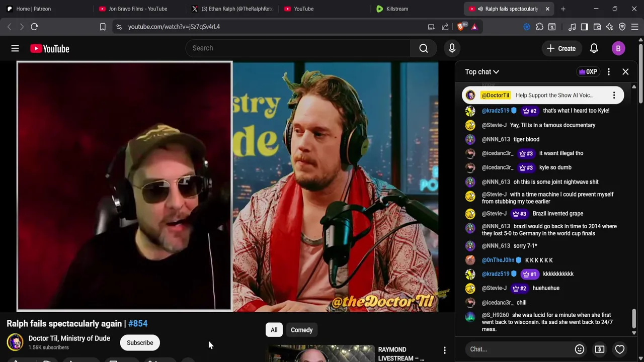Open the chat emoji picker
The height and width of the screenshot is (362, 644).
tap(580, 349)
